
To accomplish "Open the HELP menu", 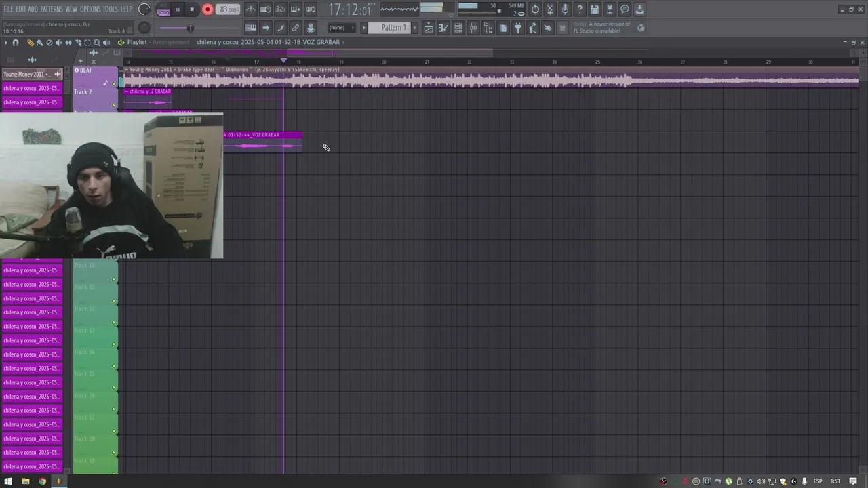I will (126, 9).
